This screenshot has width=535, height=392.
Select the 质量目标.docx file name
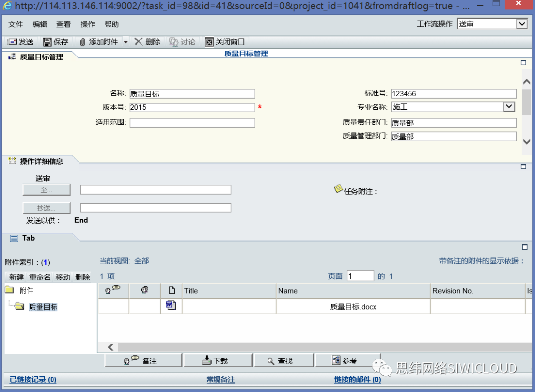354,307
